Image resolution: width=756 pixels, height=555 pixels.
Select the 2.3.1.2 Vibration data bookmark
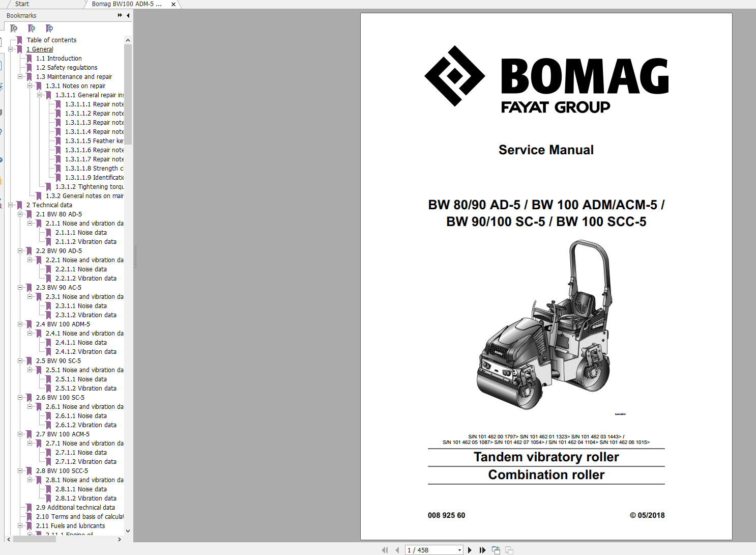(85, 315)
